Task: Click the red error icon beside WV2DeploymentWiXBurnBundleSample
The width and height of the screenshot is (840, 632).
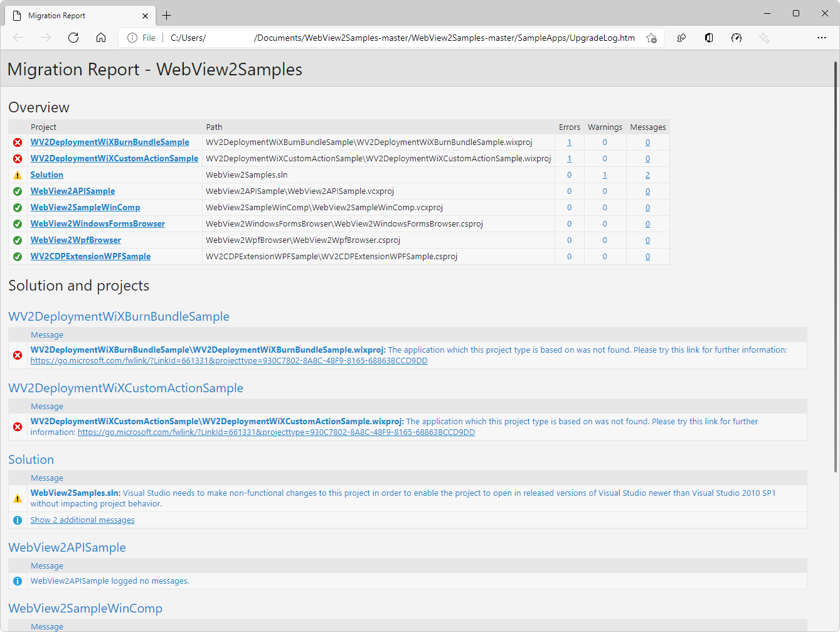Action: pyautogui.click(x=17, y=142)
